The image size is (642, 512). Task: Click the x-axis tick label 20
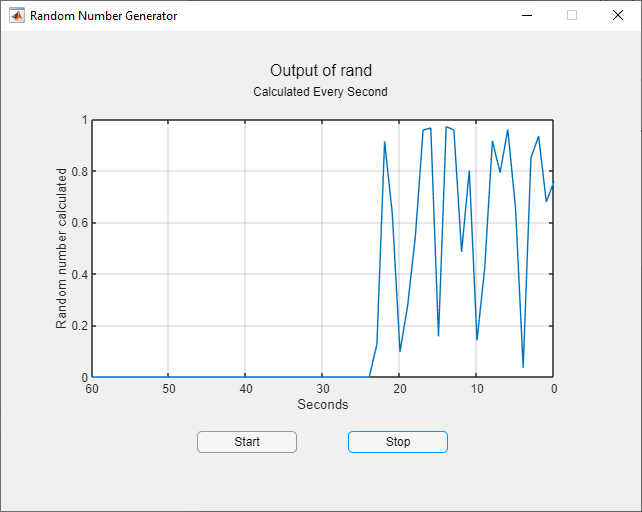[x=400, y=389]
